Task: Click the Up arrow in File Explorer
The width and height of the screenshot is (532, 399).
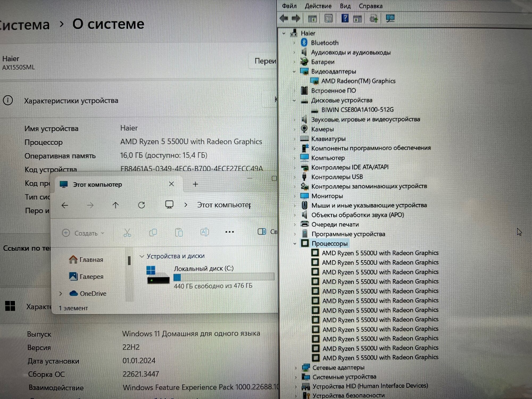Action: (115, 205)
